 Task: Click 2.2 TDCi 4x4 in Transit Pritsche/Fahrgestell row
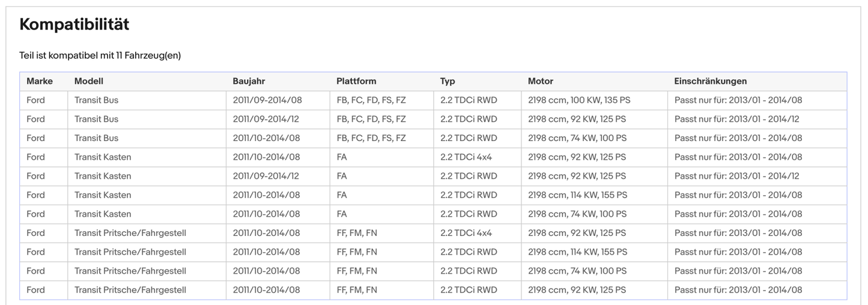click(466, 233)
